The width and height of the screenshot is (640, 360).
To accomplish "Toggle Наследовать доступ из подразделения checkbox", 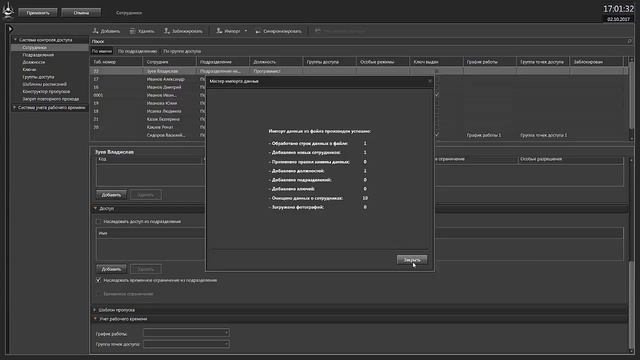I will [x=98, y=222].
